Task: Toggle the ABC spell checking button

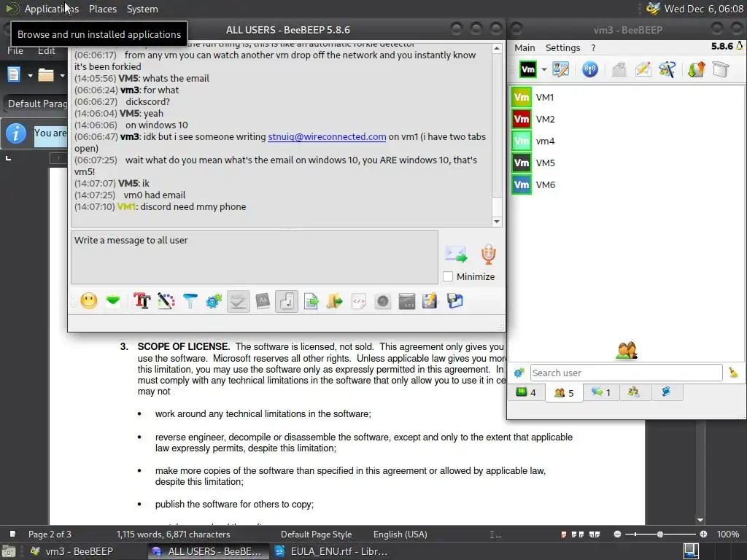Action: tap(239, 301)
